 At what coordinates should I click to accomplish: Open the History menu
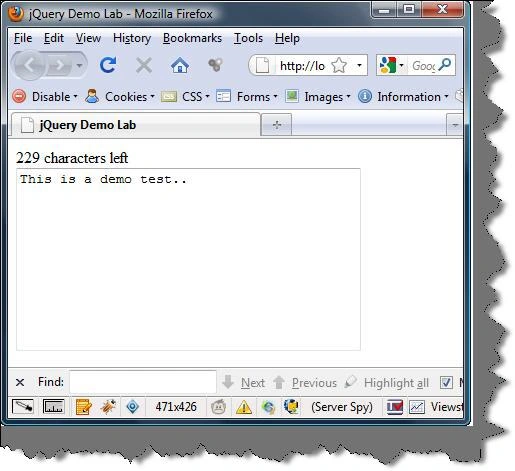(x=132, y=38)
